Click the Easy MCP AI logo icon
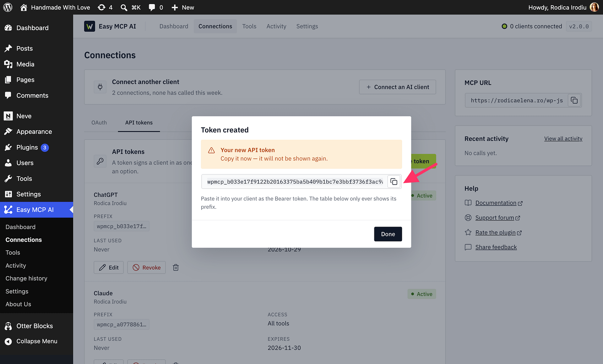 tap(90, 26)
